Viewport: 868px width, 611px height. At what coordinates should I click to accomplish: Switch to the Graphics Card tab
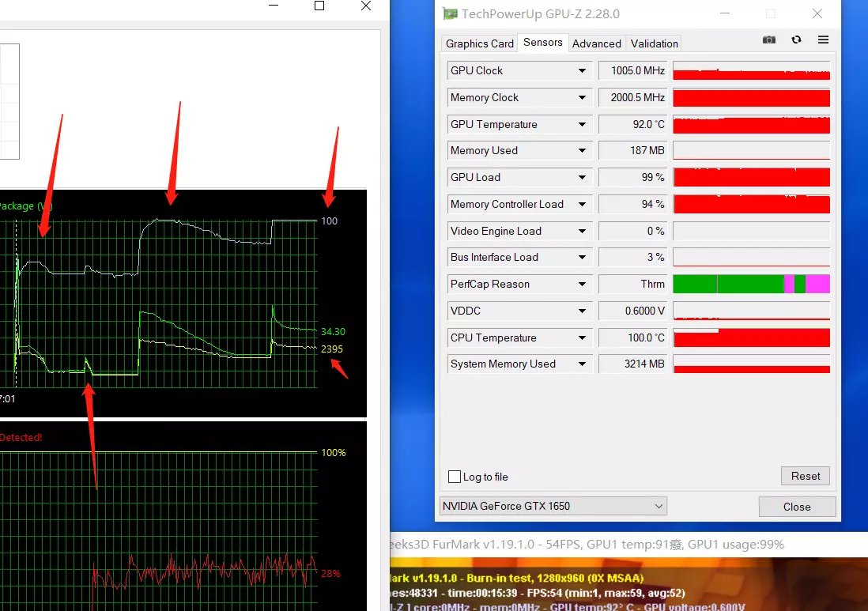tap(479, 43)
